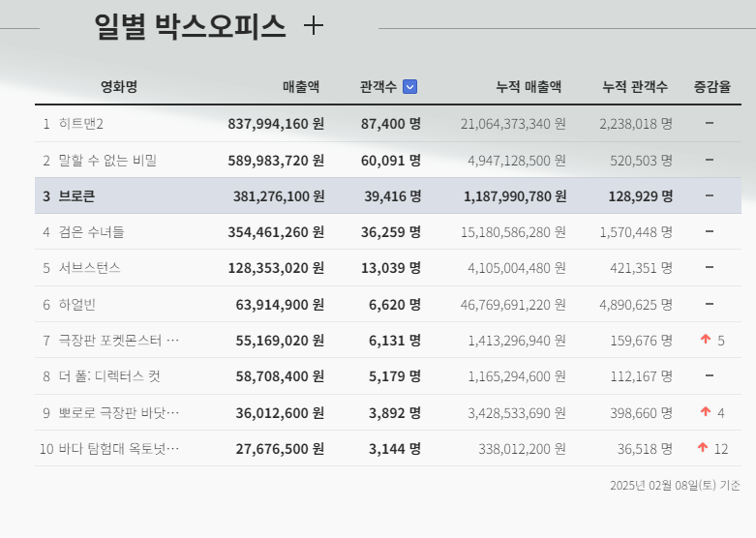Screen dimensions: 756x538
Task: Open the 관객수 sort dropdown arrow
Action: pyautogui.click(x=409, y=87)
